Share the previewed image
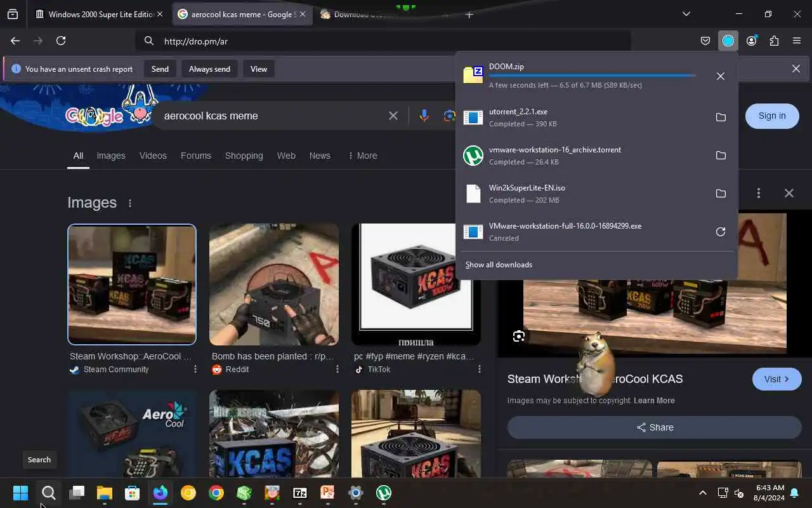 click(655, 427)
